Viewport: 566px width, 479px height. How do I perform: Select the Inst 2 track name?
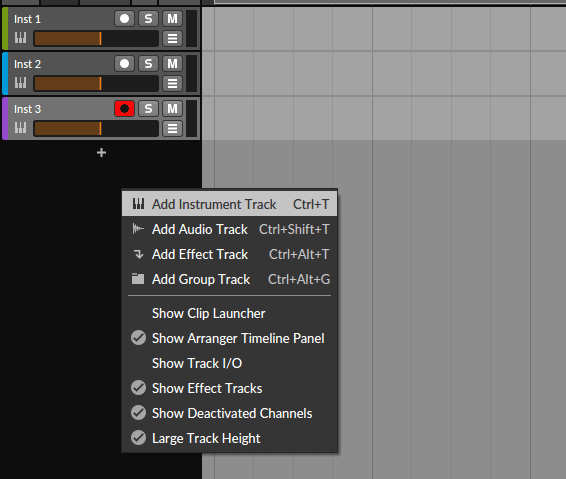click(27, 64)
